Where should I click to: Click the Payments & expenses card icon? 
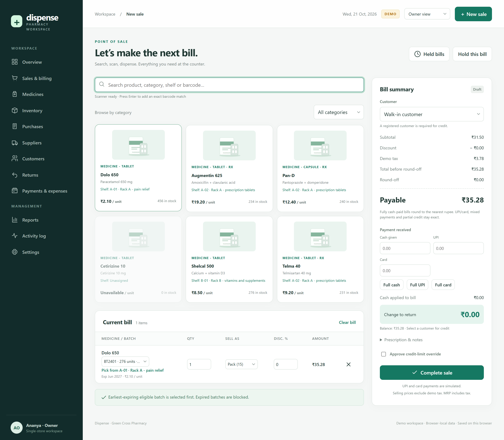tap(15, 191)
